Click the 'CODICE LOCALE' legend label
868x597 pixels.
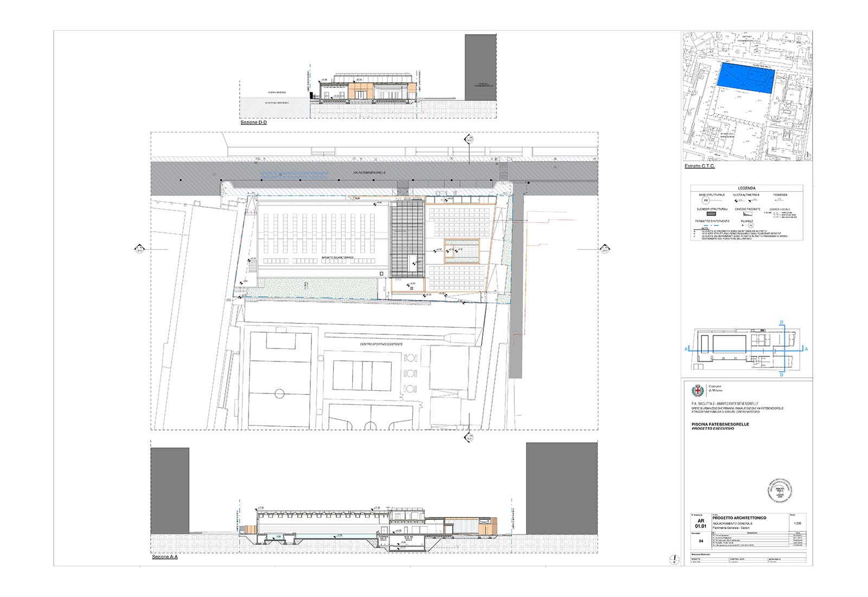pos(780,209)
